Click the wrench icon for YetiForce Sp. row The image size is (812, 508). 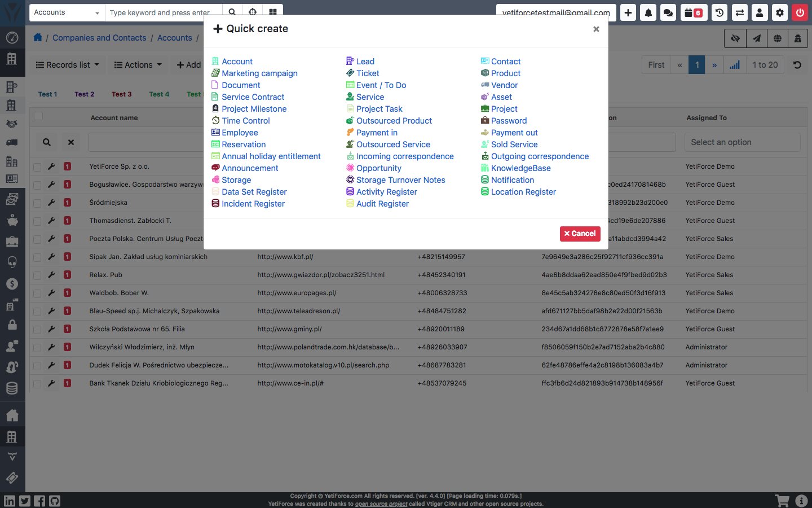coord(51,167)
